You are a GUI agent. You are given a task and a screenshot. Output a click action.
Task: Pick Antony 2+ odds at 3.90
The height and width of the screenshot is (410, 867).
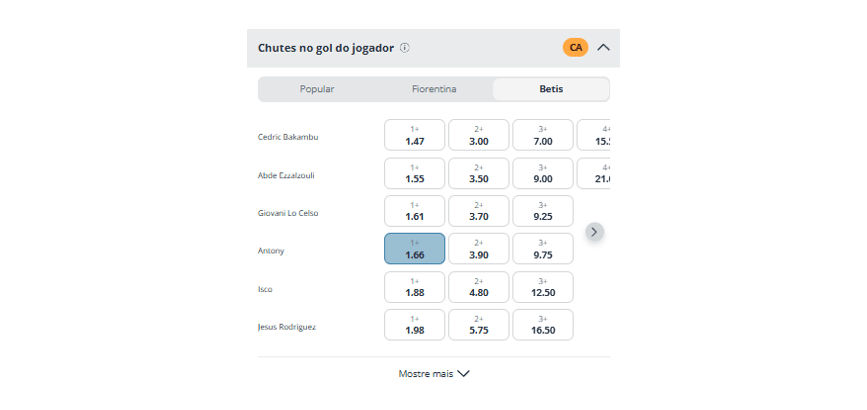click(x=479, y=249)
